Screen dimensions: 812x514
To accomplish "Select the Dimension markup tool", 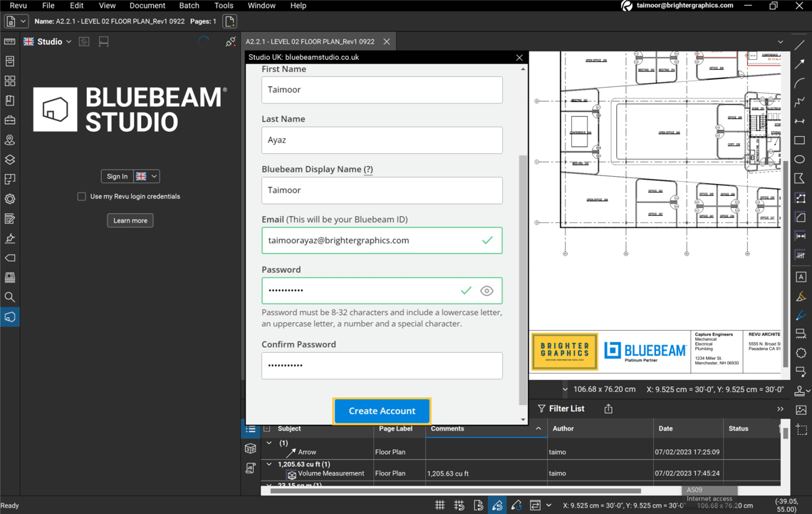I will tap(800, 121).
